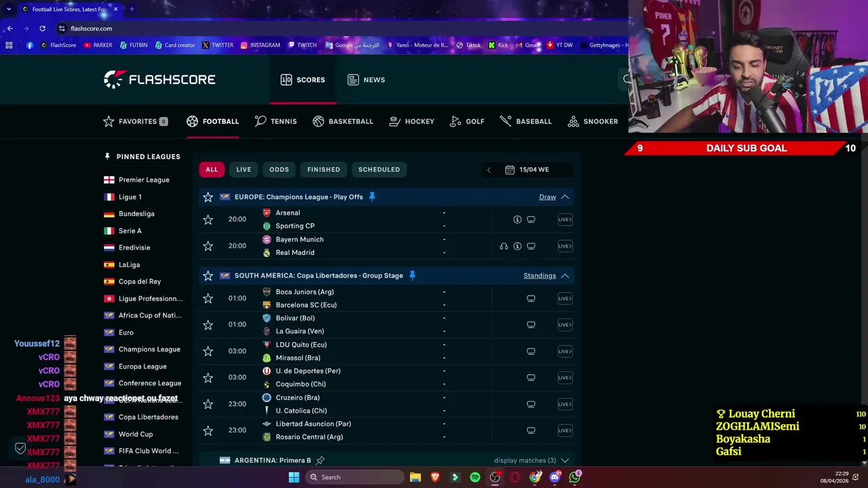Screen dimensions: 868x488
Task: Unpin the Copa Libertadores pin icon
Action: (412, 276)
